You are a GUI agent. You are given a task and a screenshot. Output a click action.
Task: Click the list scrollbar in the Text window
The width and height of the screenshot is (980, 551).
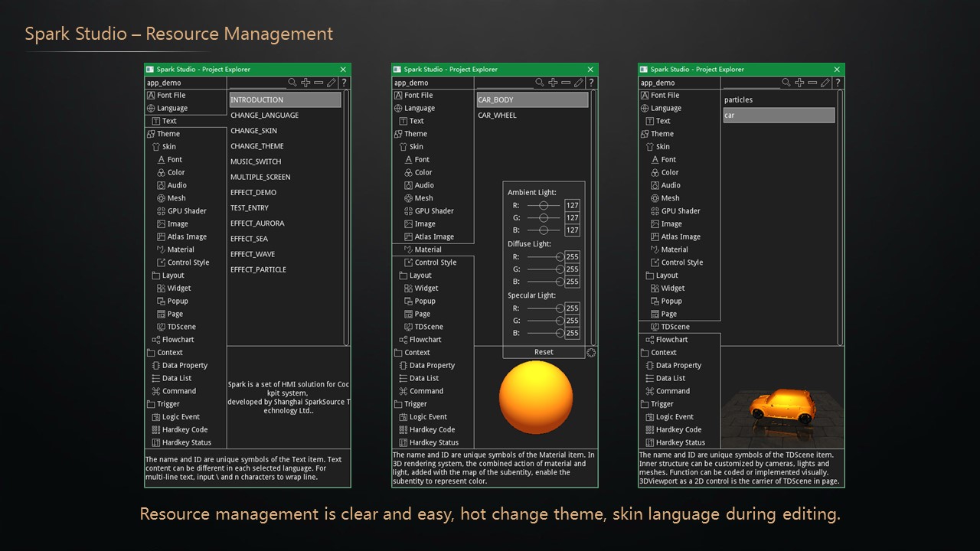tap(346, 217)
